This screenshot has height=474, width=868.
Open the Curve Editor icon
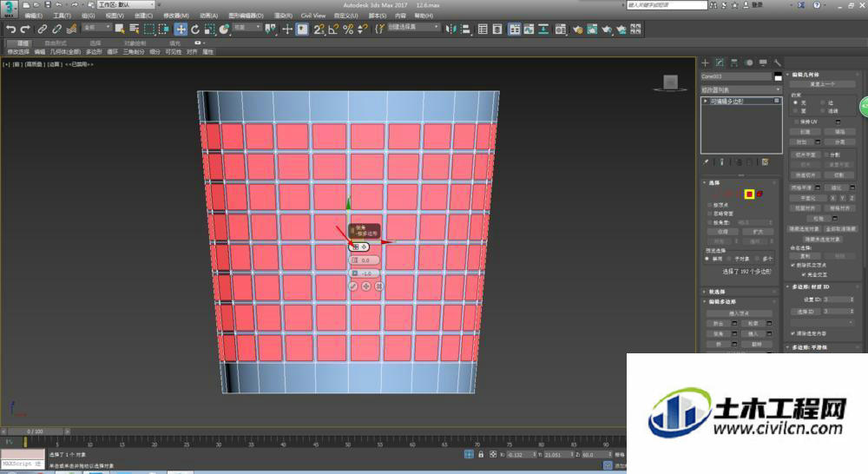click(529, 30)
